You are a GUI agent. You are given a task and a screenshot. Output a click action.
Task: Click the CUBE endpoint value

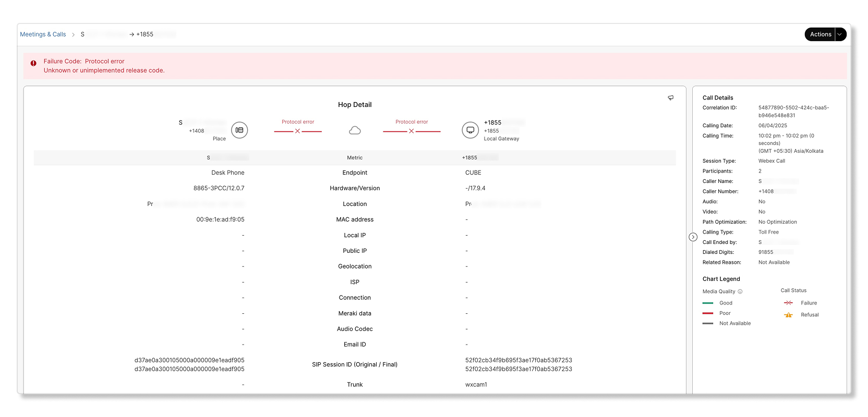tap(473, 173)
